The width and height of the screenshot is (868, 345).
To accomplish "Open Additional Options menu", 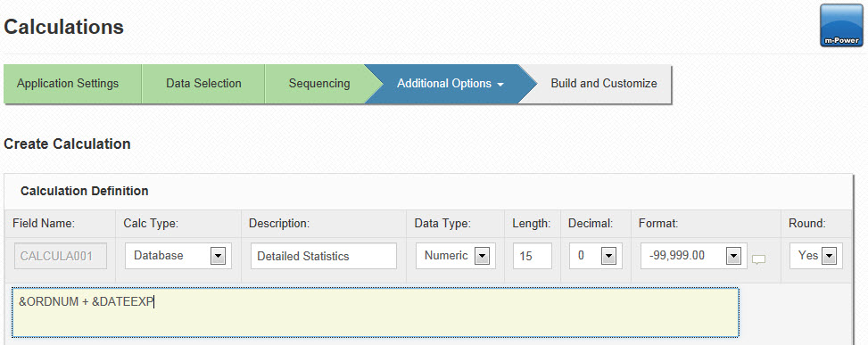I will (x=450, y=84).
